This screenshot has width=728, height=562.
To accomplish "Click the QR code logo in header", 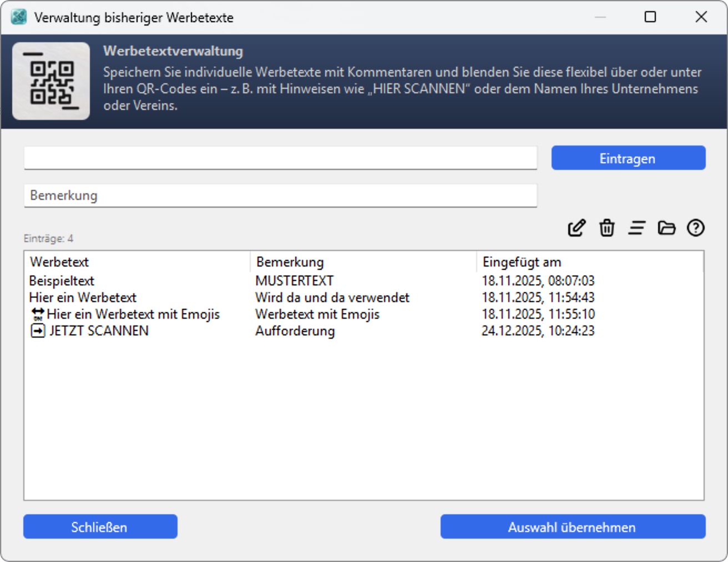I will click(51, 81).
